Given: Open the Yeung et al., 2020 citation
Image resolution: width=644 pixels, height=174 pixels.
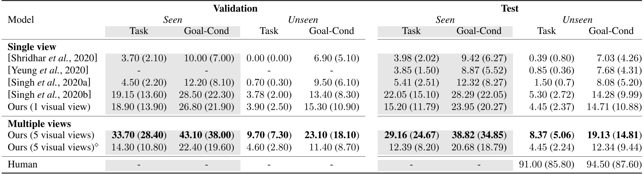Looking at the screenshot, I should (48, 70).
